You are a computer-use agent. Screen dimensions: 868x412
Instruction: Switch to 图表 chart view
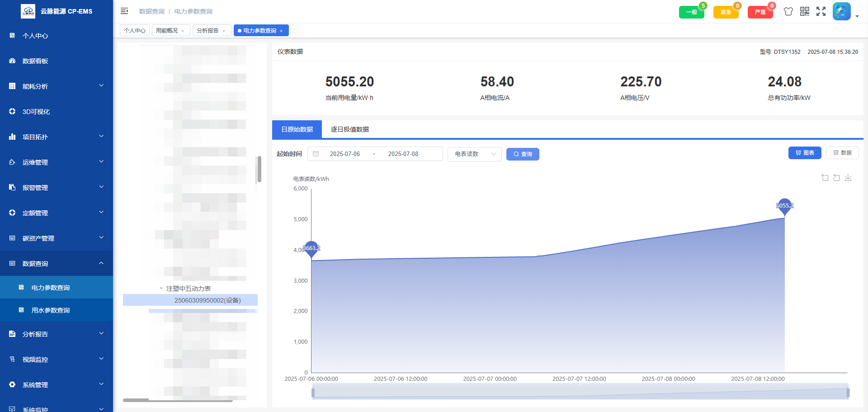pos(805,153)
